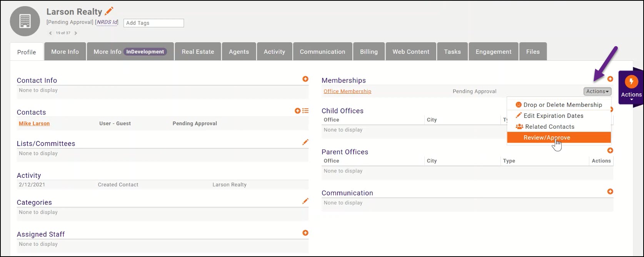644x257 pixels.
Task: Add a new Membership with plus icon
Action: (610, 79)
